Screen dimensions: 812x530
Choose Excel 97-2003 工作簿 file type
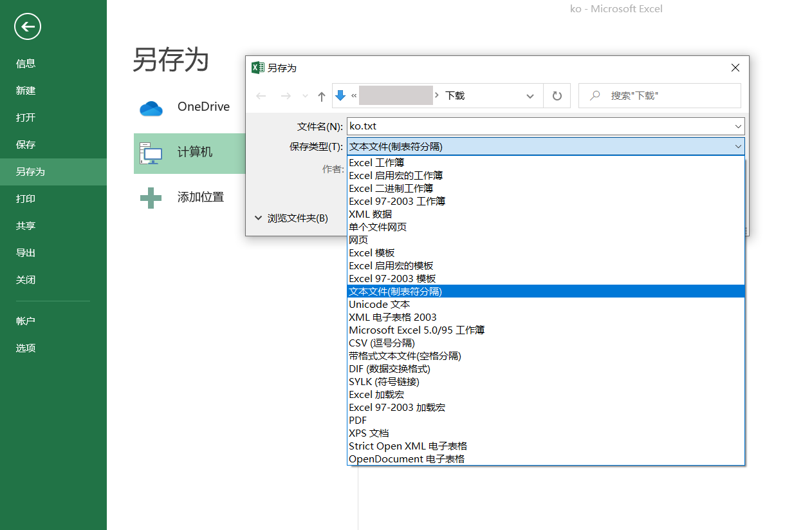click(x=546, y=202)
